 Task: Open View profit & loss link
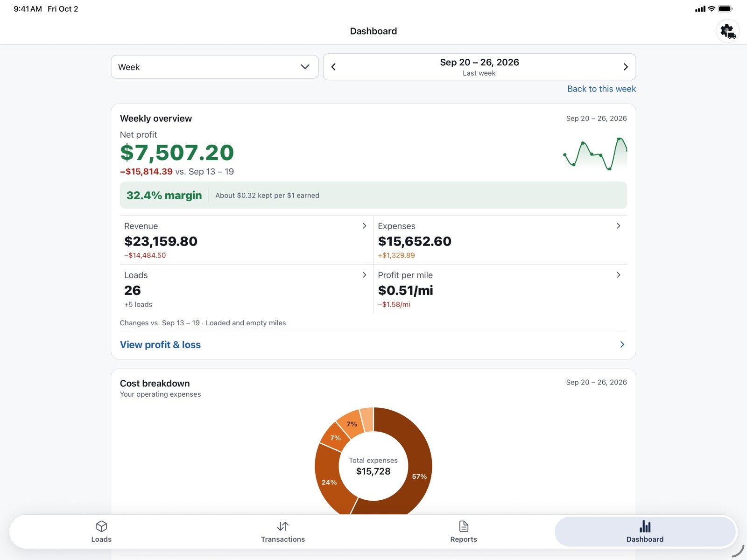tap(160, 344)
